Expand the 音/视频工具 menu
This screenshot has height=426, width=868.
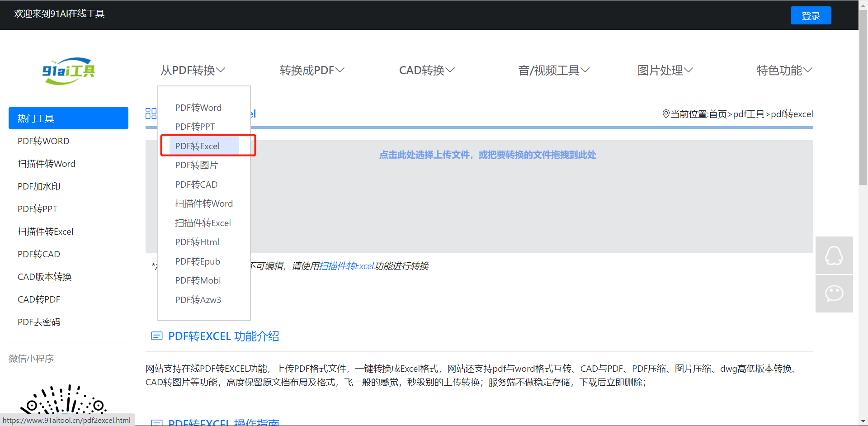click(553, 70)
